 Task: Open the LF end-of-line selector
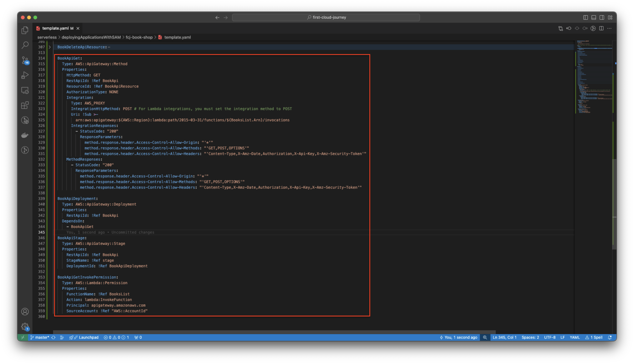(563, 337)
